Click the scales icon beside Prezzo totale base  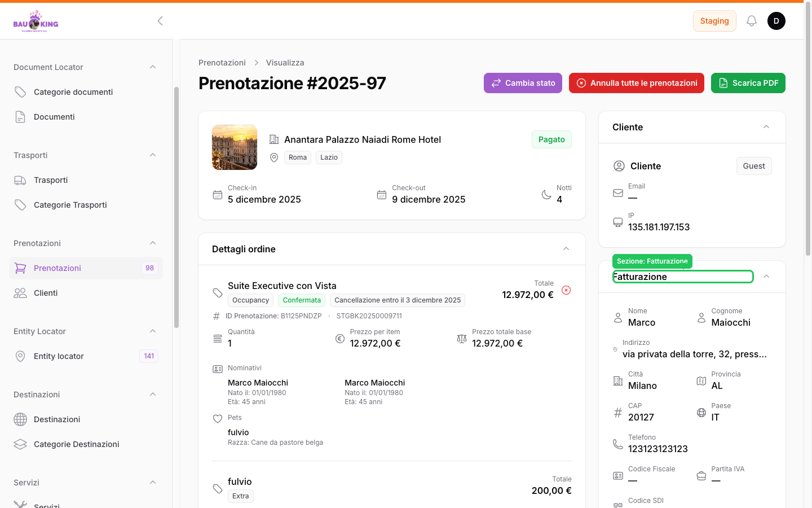462,339
